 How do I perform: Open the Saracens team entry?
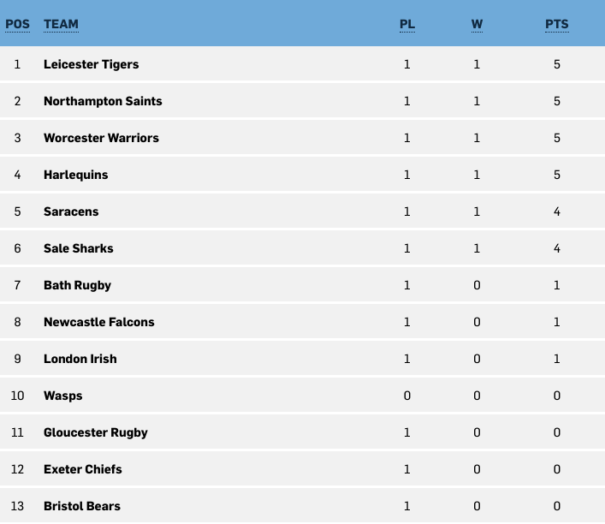pyautogui.click(x=71, y=212)
